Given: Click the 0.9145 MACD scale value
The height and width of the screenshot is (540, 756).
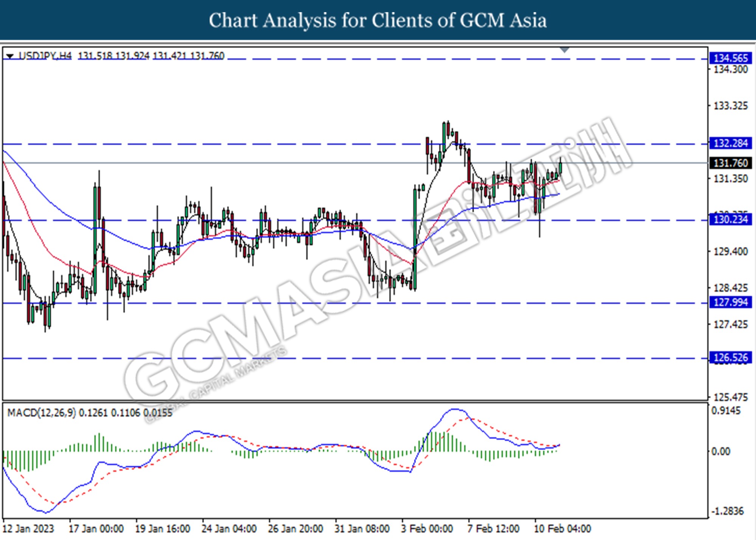Looking at the screenshot, I should (726, 411).
